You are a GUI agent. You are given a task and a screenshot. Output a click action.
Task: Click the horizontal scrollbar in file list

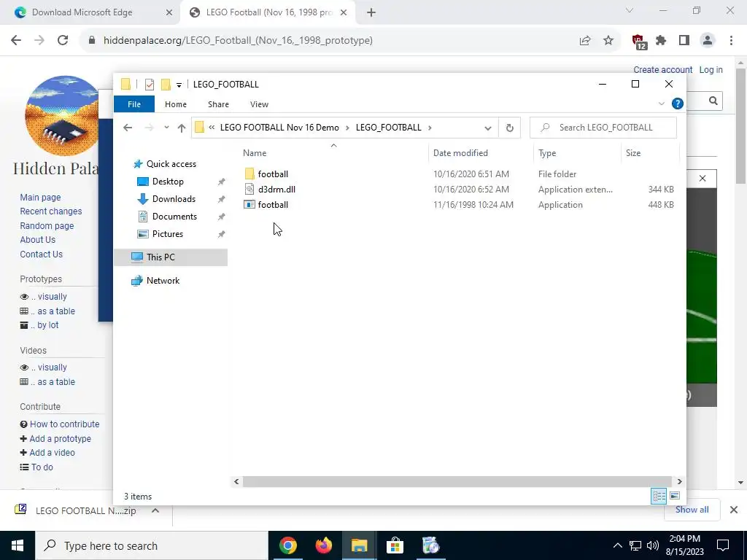coord(457,481)
